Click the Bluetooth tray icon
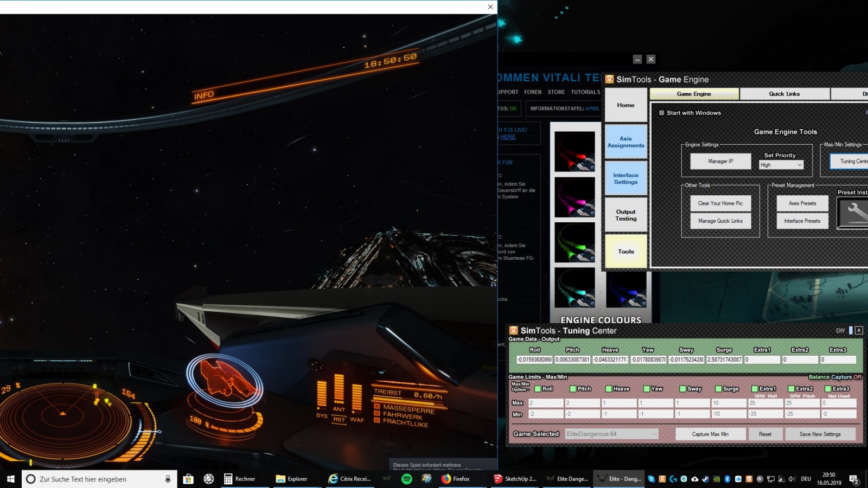Screen dimensions: 868x488 click(x=727, y=479)
